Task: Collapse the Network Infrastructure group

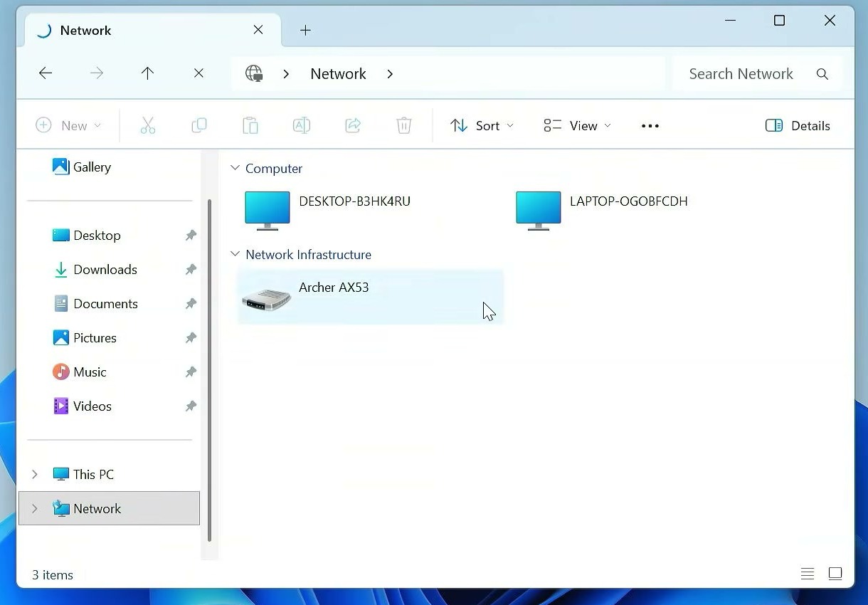Action: (235, 254)
